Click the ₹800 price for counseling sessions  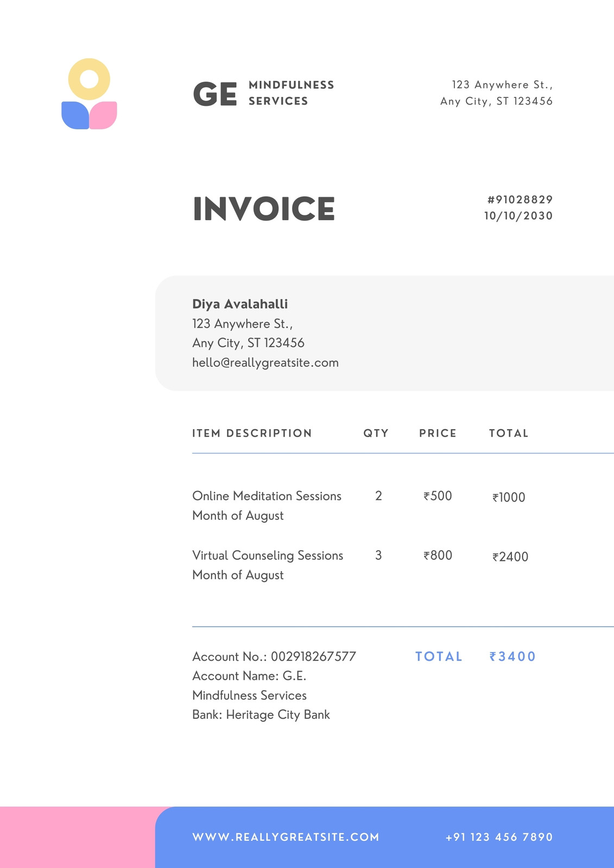pyautogui.click(x=438, y=555)
